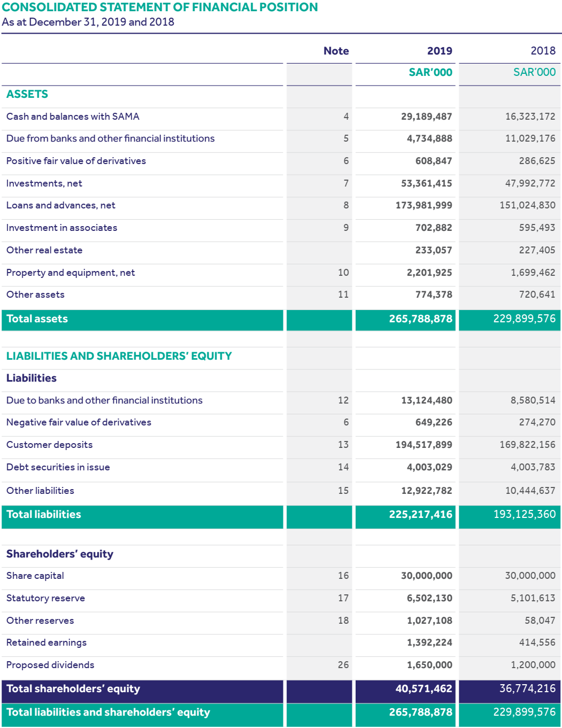Select the 2019 column header
Viewport: 562px width, 728px height.
(x=439, y=51)
